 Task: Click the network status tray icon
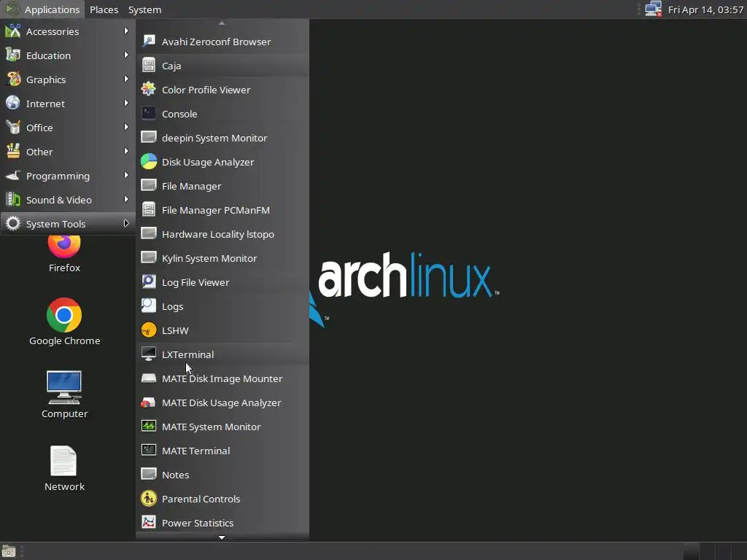click(653, 9)
